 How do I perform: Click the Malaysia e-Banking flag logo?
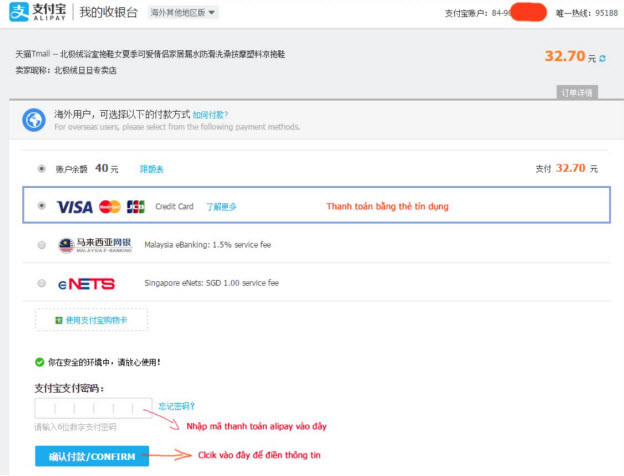(x=95, y=245)
